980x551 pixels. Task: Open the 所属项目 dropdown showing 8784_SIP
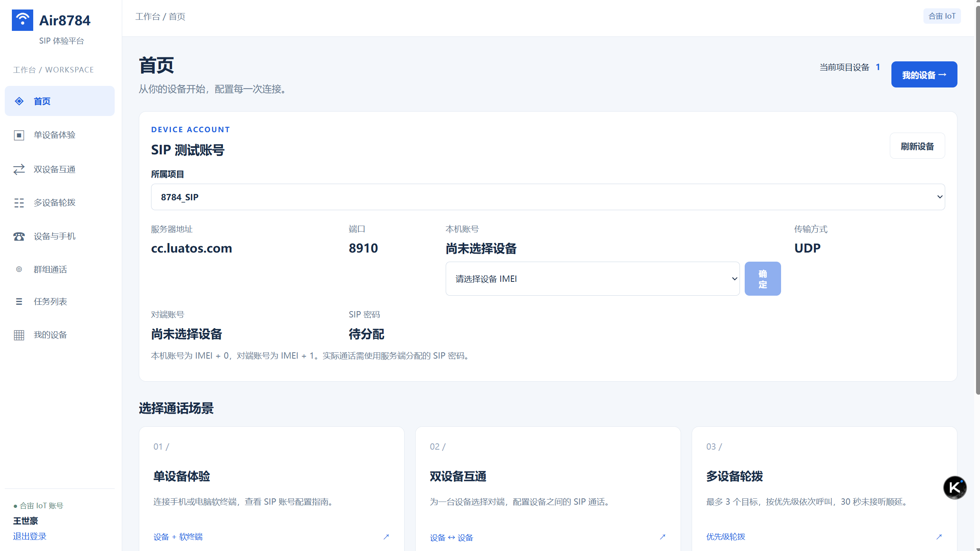(548, 197)
